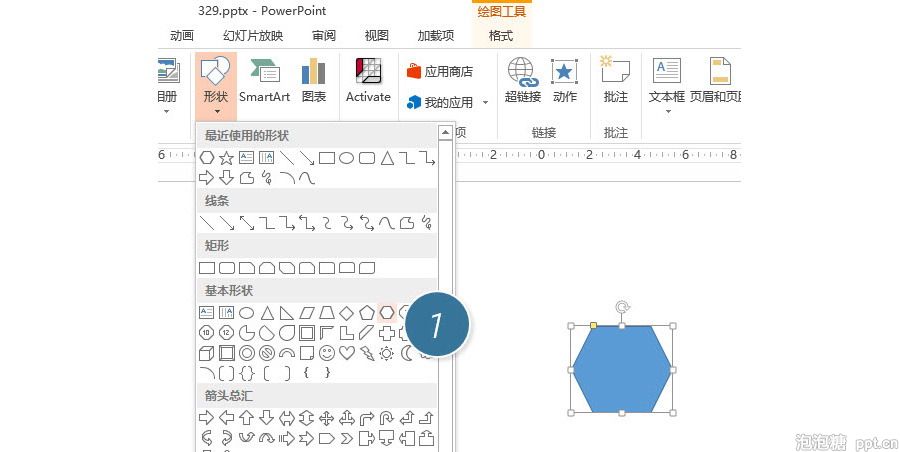
Task: Open the 应用商店 app store
Action: [x=439, y=71]
